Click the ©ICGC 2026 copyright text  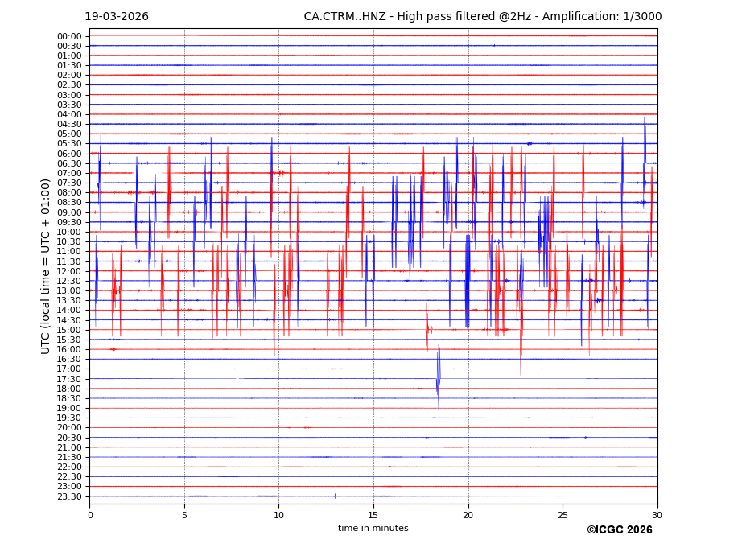(619, 530)
